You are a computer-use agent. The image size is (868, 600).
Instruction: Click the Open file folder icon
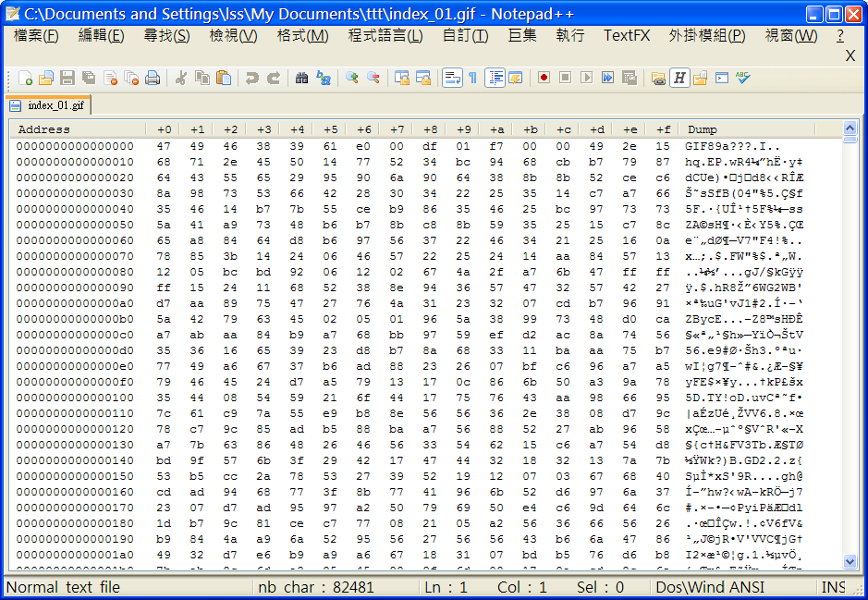tap(46, 78)
